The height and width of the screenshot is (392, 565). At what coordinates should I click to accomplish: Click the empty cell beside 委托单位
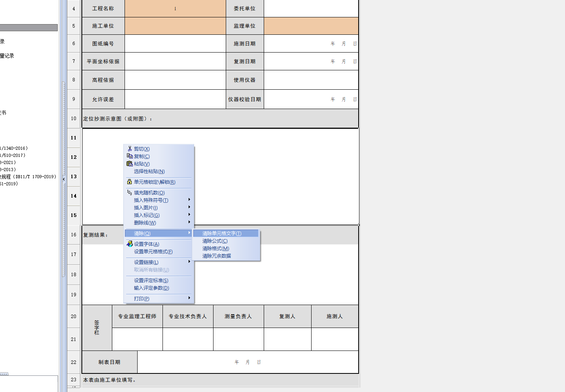[x=311, y=8]
